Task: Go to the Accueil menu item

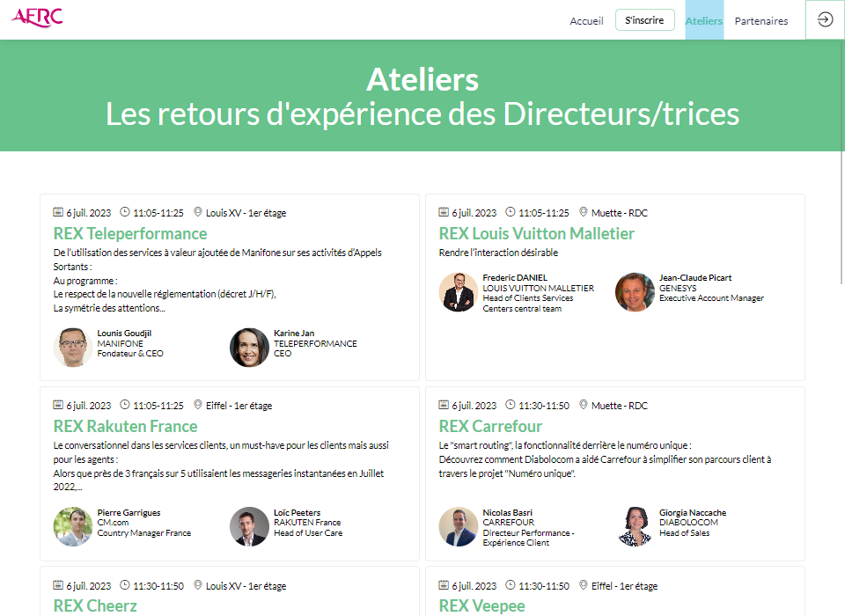Action: [x=586, y=21]
